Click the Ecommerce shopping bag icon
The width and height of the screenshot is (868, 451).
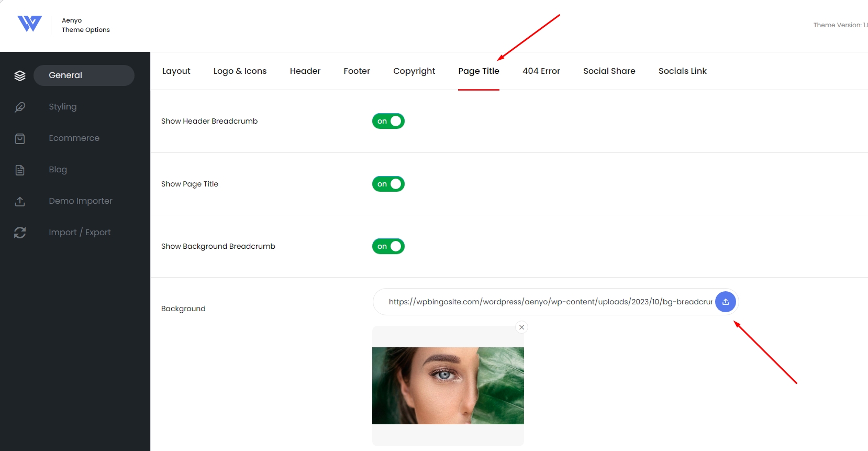20,138
